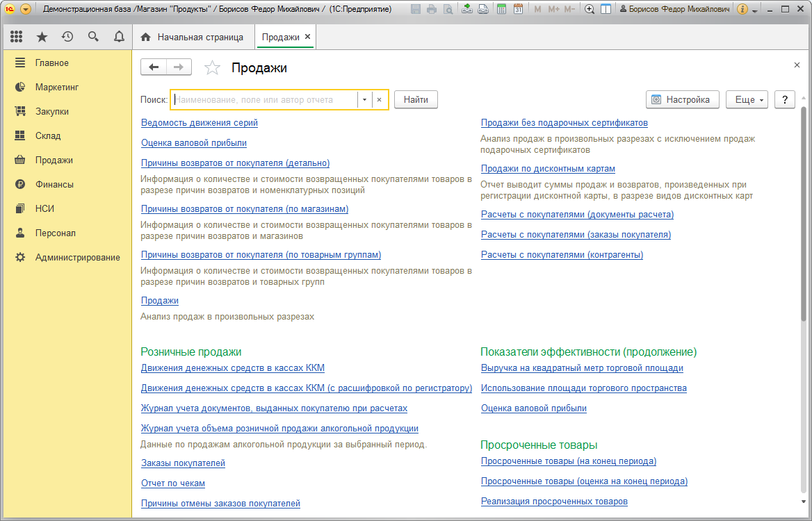
Task: Open the calculator icon in title bar
Action: 501,9
